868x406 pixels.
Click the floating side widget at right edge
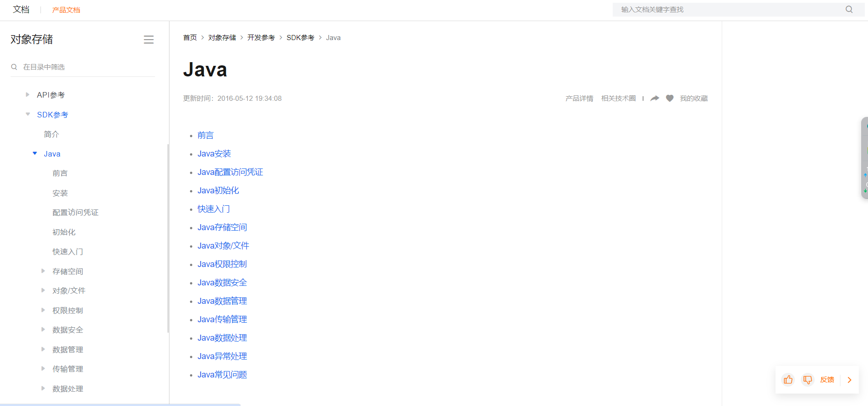(864, 157)
